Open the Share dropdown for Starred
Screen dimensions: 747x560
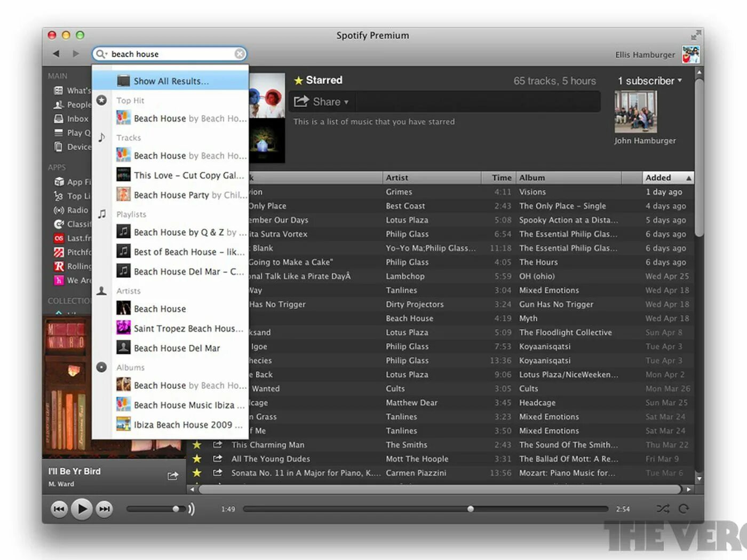(x=321, y=101)
